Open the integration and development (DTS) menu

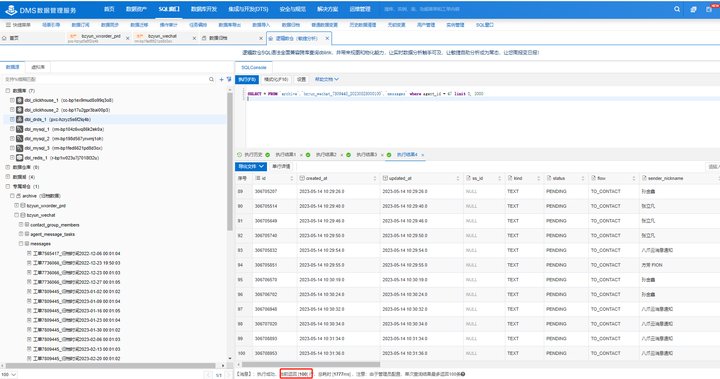pos(248,9)
